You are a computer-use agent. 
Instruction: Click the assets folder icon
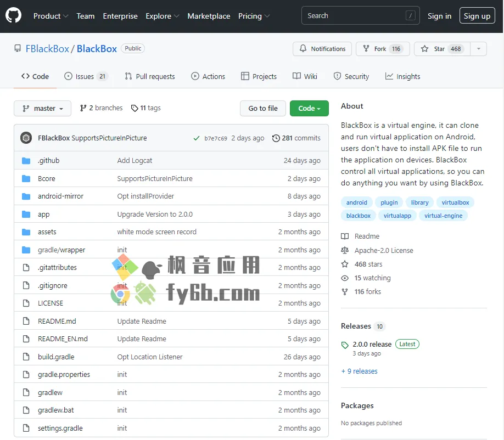coord(26,232)
